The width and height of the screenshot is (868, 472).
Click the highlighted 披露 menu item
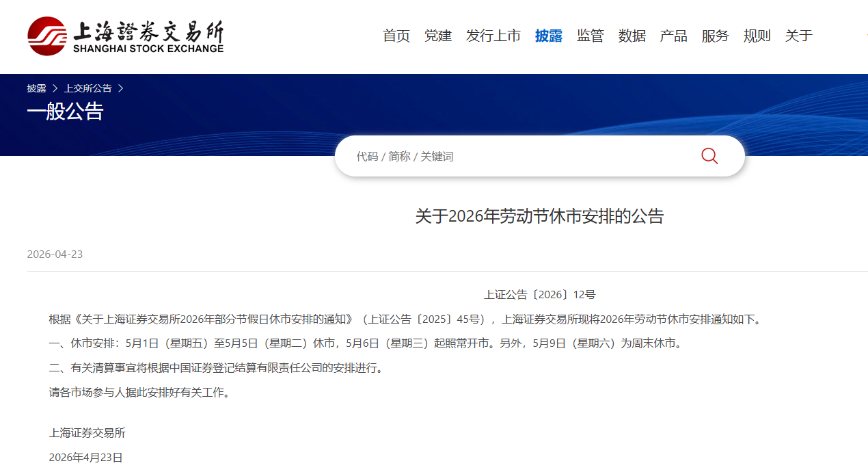click(548, 36)
